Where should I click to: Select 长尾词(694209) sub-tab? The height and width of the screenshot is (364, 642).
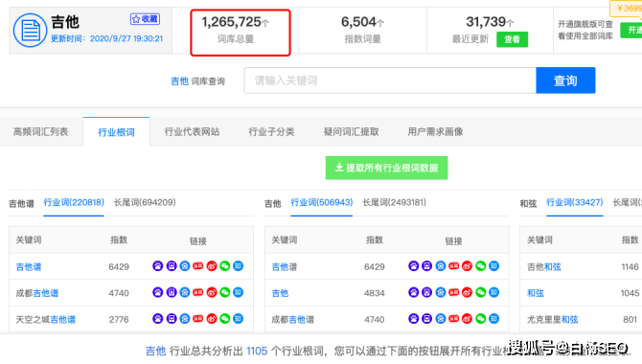pyautogui.click(x=145, y=203)
